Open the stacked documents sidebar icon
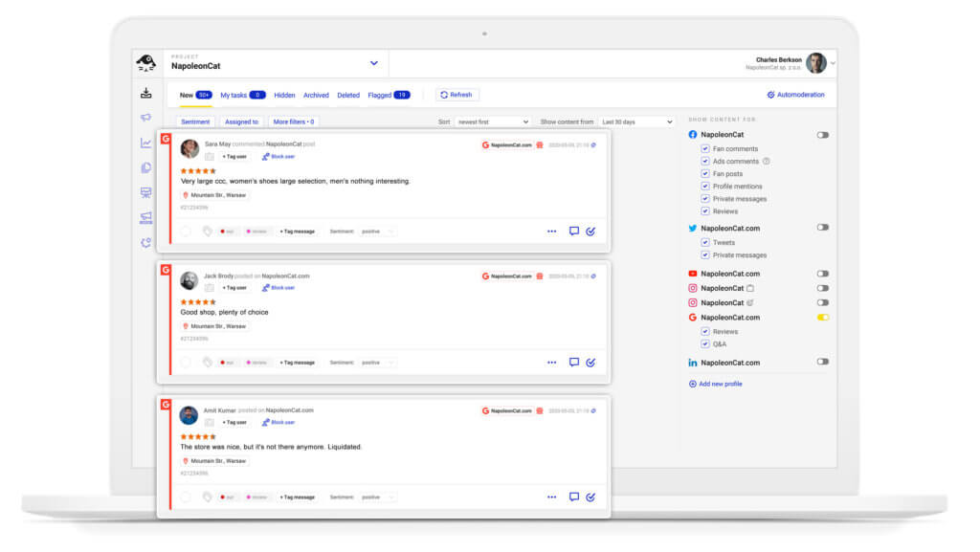 [146, 167]
